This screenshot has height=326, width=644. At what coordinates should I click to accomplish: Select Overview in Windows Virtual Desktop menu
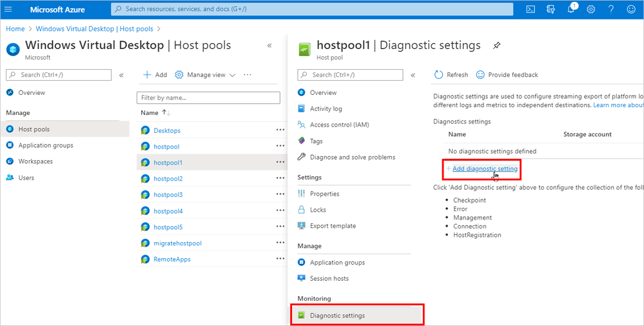pos(32,92)
